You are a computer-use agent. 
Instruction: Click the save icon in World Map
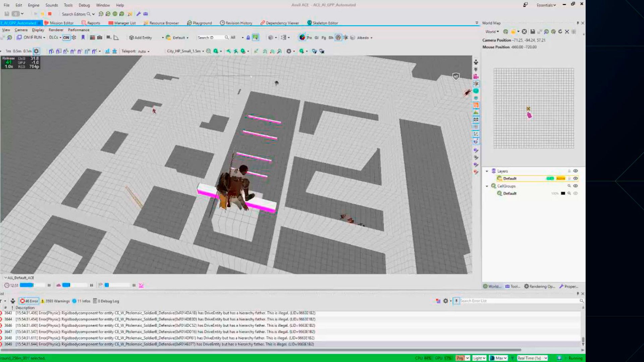(533, 32)
